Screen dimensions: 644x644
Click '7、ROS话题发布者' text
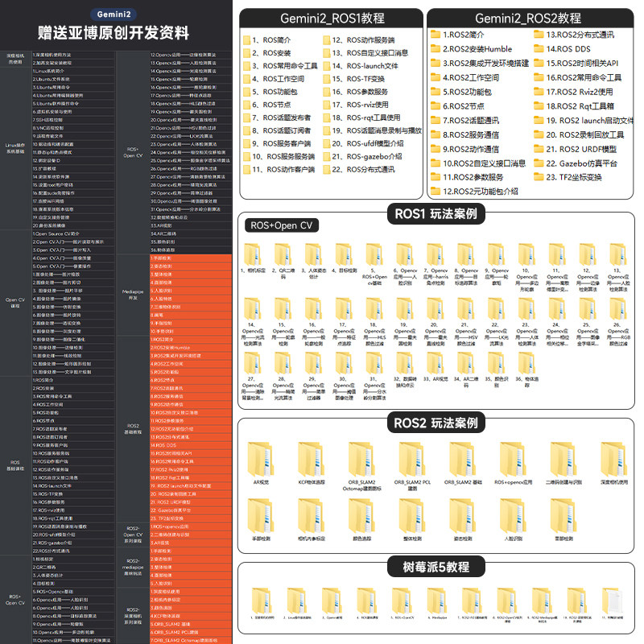281,118
